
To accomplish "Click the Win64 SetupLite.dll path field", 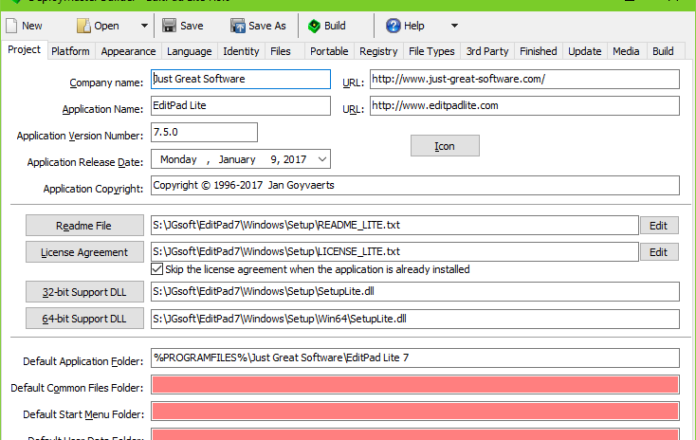I will pyautogui.click(x=415, y=319).
